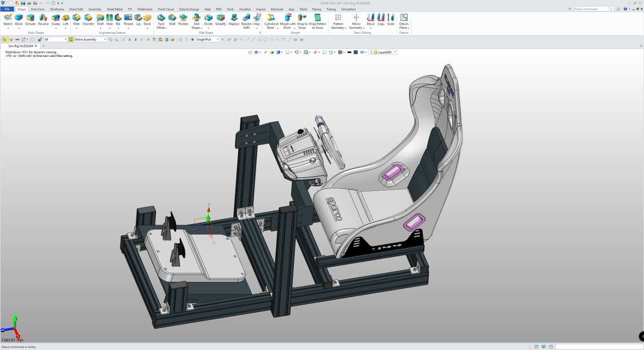Apply the Fillet feature
Viewport: 644px width, 350px height.
[76, 20]
